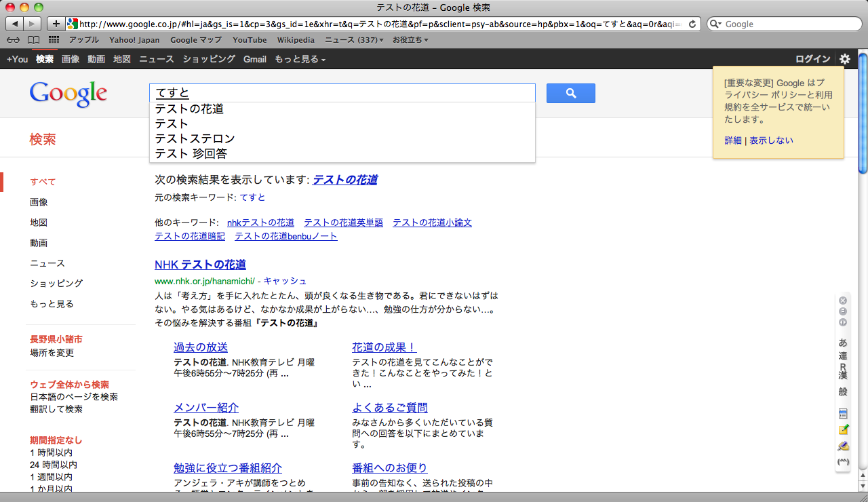
Task: Filter results by ニュース in sidebar
Action: 47,263
